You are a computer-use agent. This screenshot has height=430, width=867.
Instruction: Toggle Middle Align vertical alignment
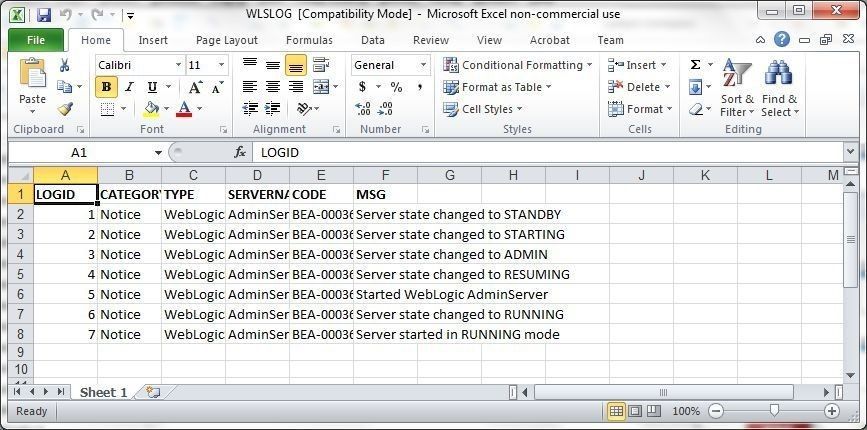click(273, 65)
